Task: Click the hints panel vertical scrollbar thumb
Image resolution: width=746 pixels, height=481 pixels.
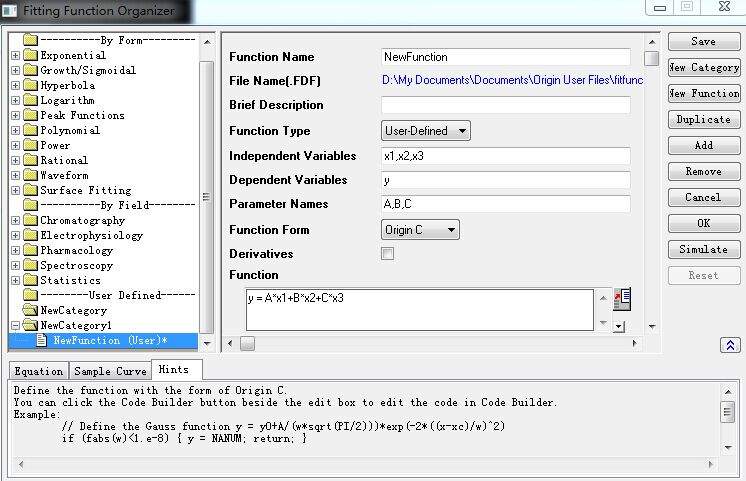Action: pos(727,412)
